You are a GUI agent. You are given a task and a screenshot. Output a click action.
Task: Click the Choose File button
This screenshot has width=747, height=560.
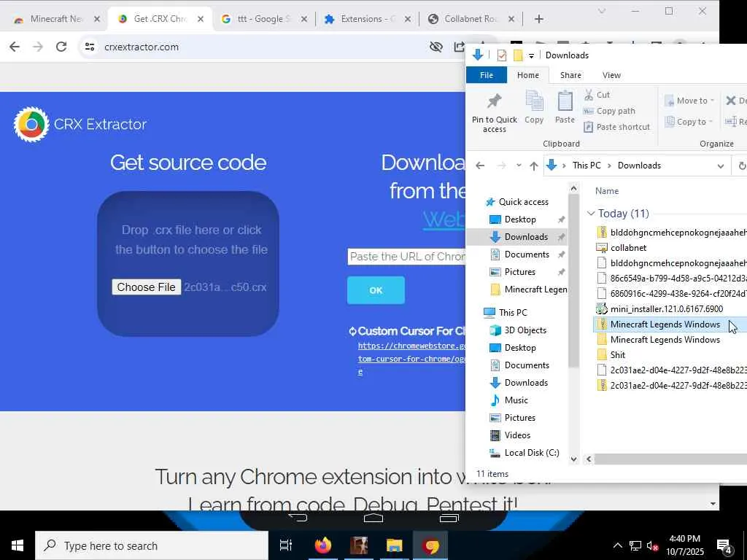[x=146, y=287]
